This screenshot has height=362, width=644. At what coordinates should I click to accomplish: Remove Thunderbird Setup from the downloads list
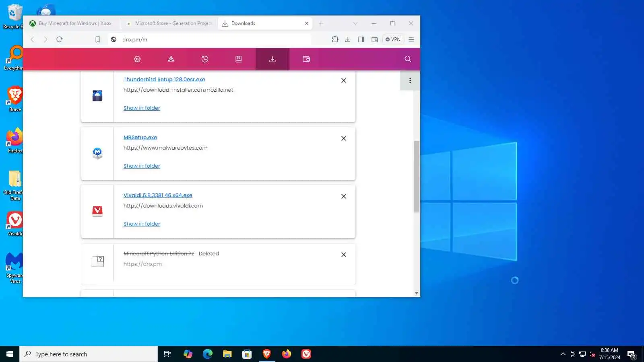344,80
